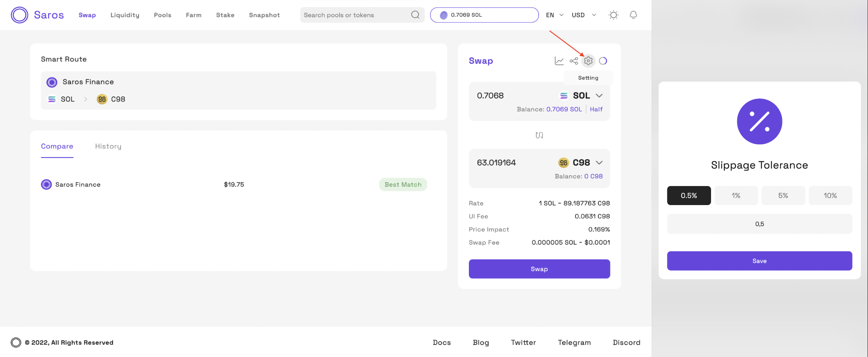The image size is (868, 357).
Task: Switch to the History tab
Action: pyautogui.click(x=108, y=146)
